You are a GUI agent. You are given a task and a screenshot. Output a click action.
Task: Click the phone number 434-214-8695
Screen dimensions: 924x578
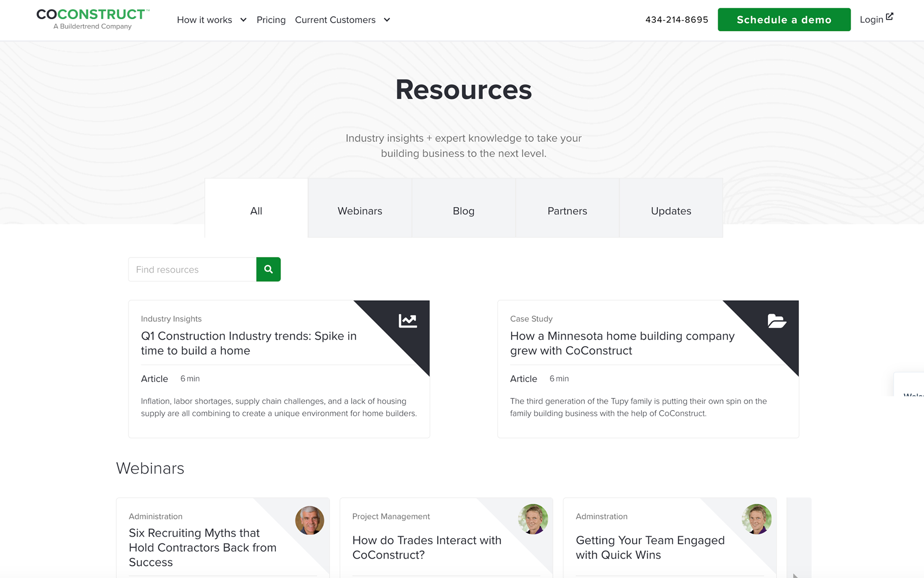[x=677, y=20]
